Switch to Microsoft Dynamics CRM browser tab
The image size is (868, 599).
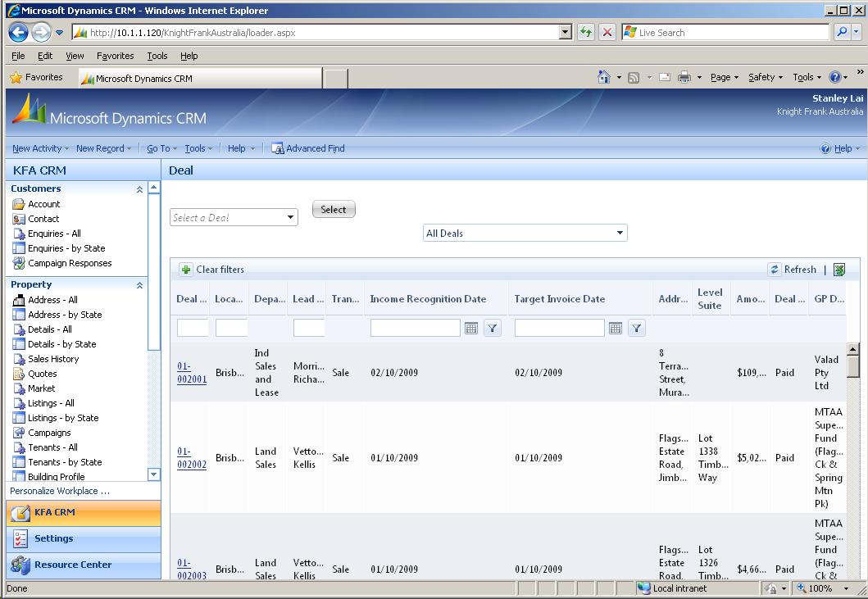200,78
